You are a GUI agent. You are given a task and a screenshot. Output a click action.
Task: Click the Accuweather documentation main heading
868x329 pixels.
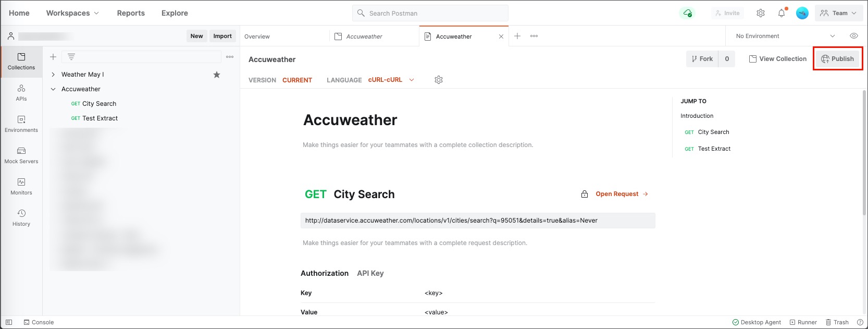(350, 120)
